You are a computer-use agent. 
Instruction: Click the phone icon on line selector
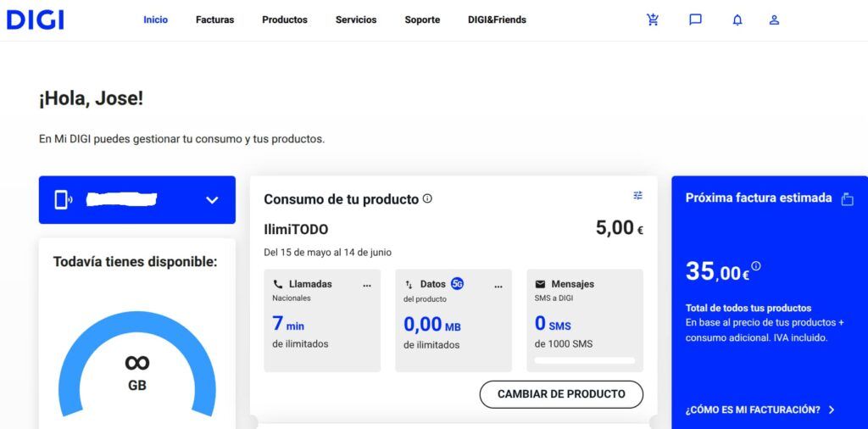pos(63,200)
